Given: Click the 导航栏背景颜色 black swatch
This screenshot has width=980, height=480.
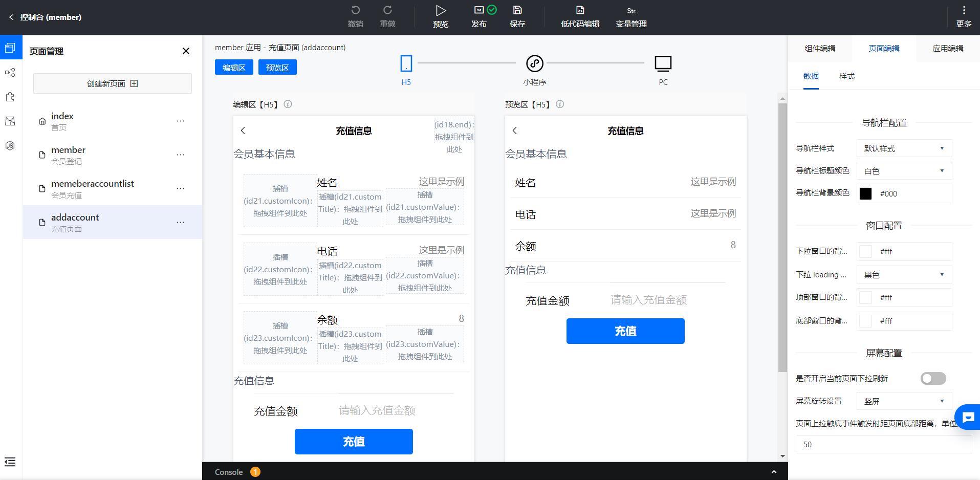Looking at the screenshot, I should tap(865, 193).
